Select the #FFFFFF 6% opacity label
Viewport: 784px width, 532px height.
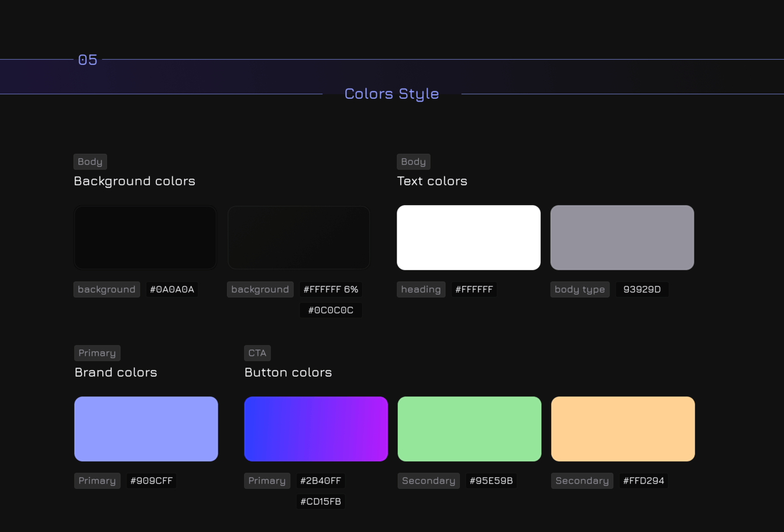coord(331,289)
